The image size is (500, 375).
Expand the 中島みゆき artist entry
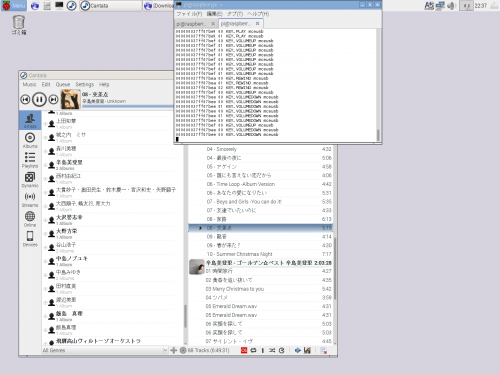pos(45,275)
